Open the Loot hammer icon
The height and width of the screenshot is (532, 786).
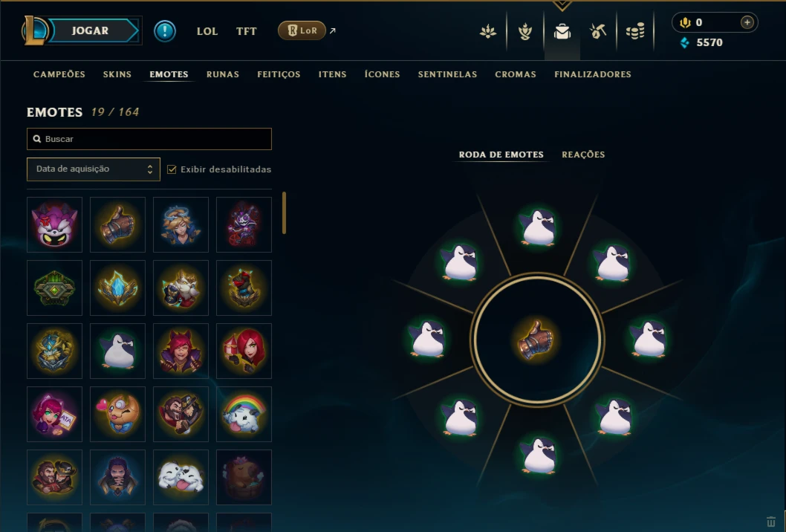tap(597, 32)
